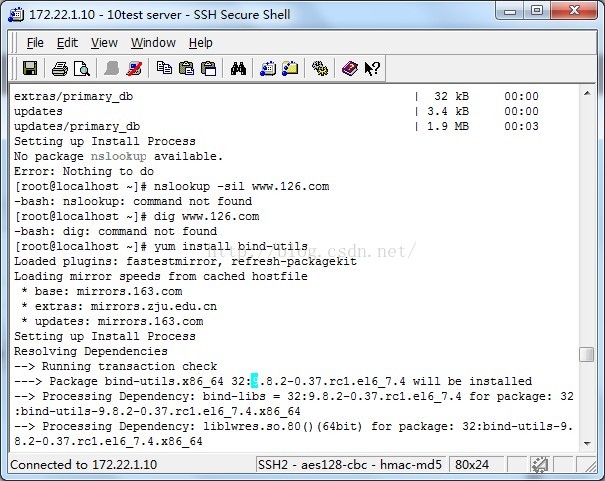Click the 'Loaded plugins: fastestmirror' line
The image size is (605, 481).
click(186, 261)
